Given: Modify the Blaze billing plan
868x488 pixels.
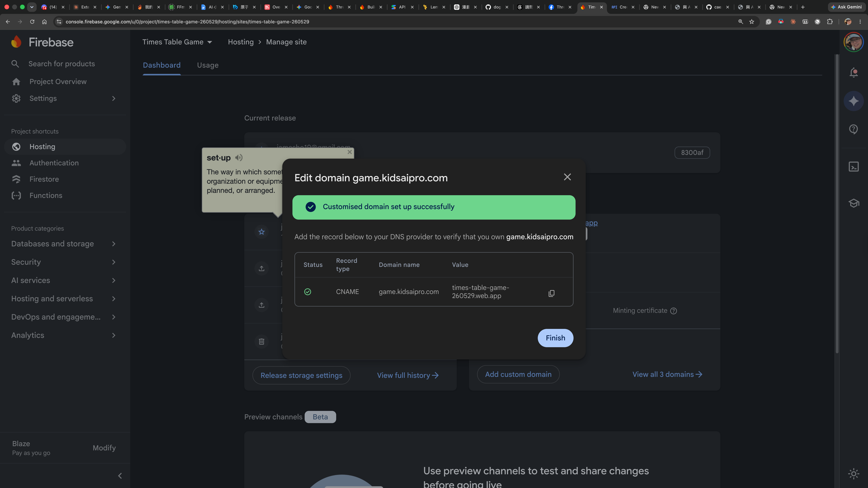Looking at the screenshot, I should click(x=104, y=448).
